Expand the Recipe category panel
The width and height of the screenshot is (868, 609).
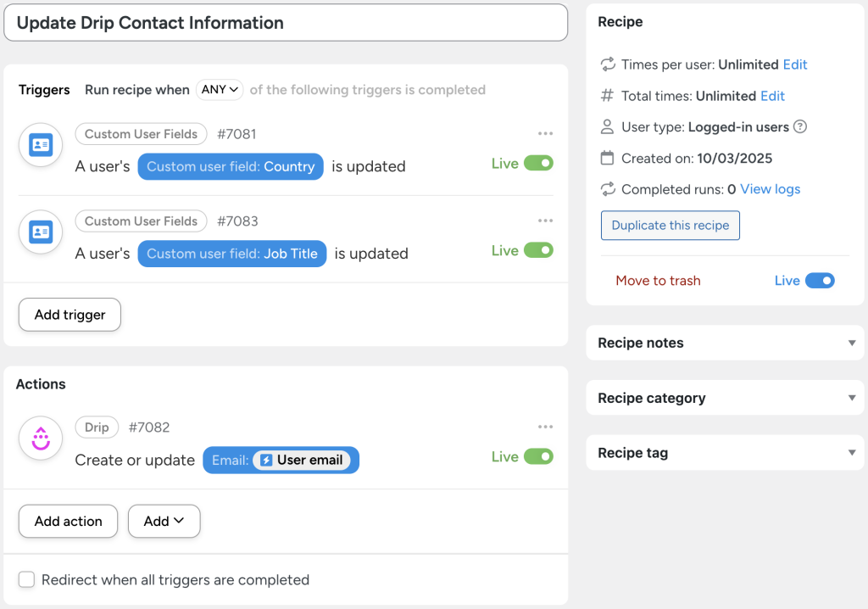[x=725, y=398]
